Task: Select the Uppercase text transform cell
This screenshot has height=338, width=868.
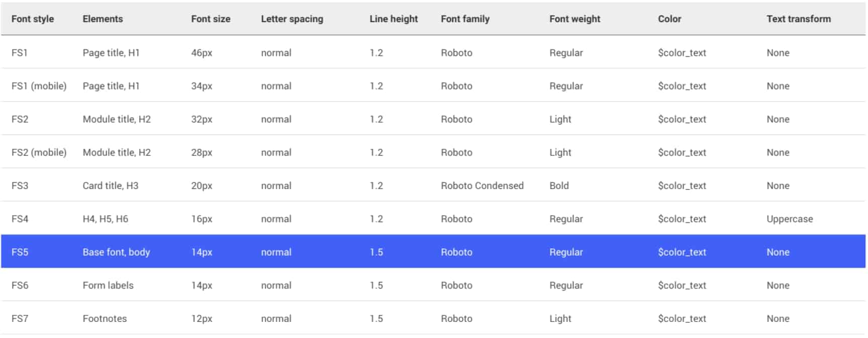Action: click(790, 219)
